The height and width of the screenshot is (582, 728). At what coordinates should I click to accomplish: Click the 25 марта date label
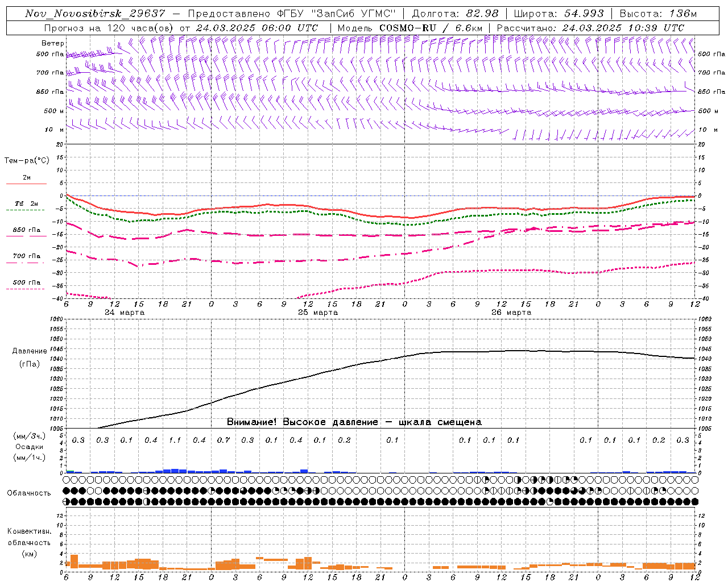[318, 313]
